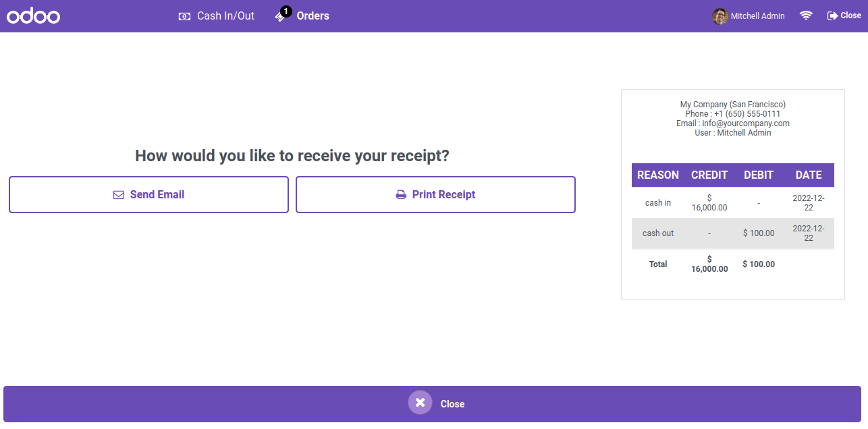Click the cash in/out banknote icon
Image resolution: width=868 pixels, height=429 pixels.
[184, 16]
